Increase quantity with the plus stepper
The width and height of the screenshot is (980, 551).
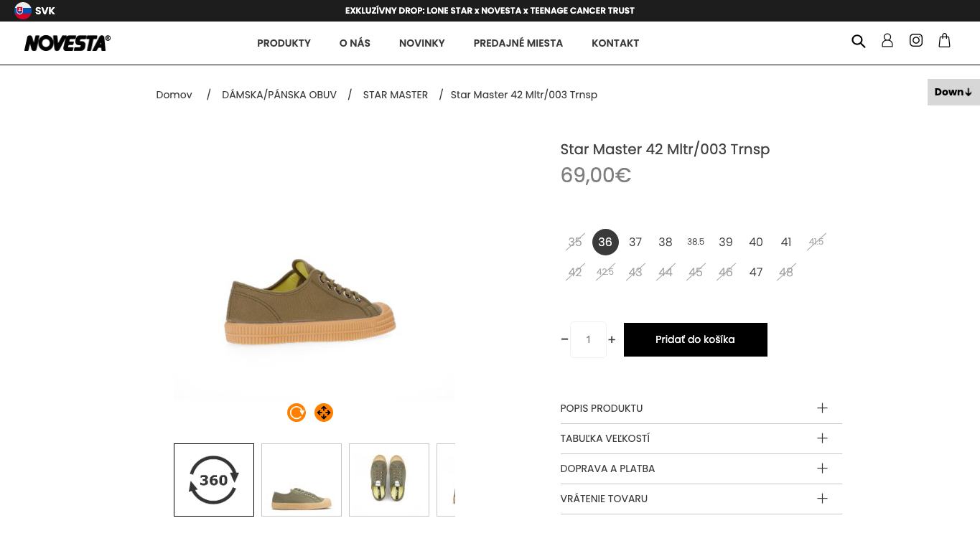click(612, 340)
